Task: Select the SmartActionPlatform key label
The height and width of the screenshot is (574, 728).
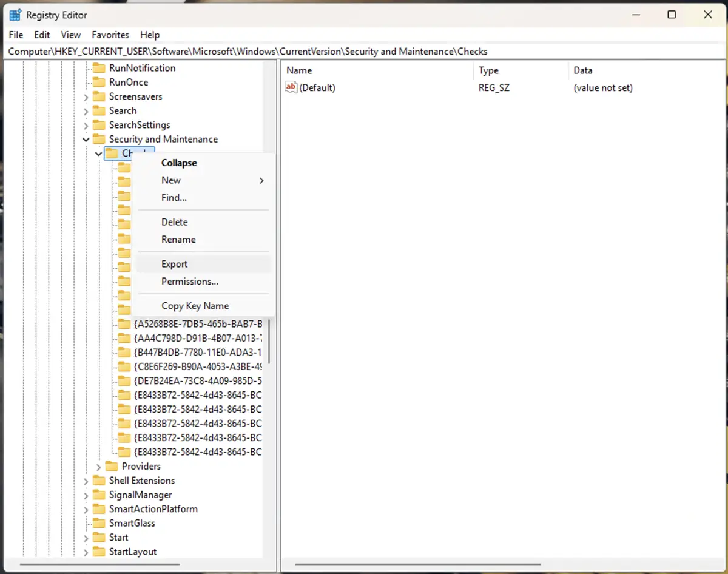Action: (153, 509)
